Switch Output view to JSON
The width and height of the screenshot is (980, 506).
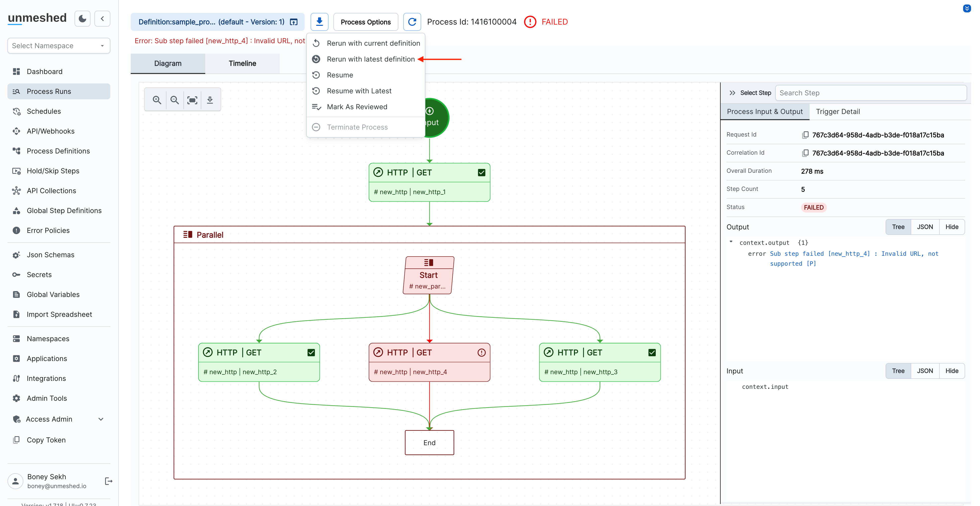pos(924,227)
